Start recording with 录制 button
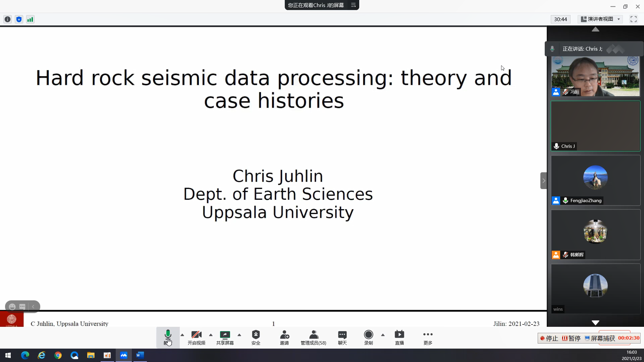 [x=368, y=337]
